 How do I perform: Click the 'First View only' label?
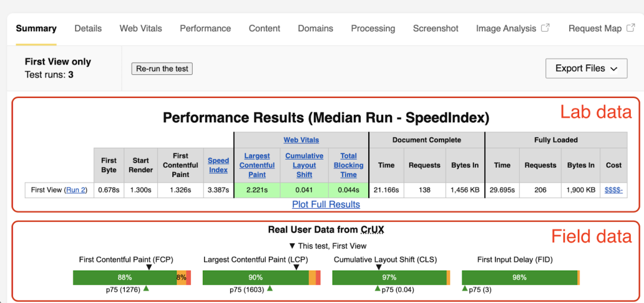point(58,62)
